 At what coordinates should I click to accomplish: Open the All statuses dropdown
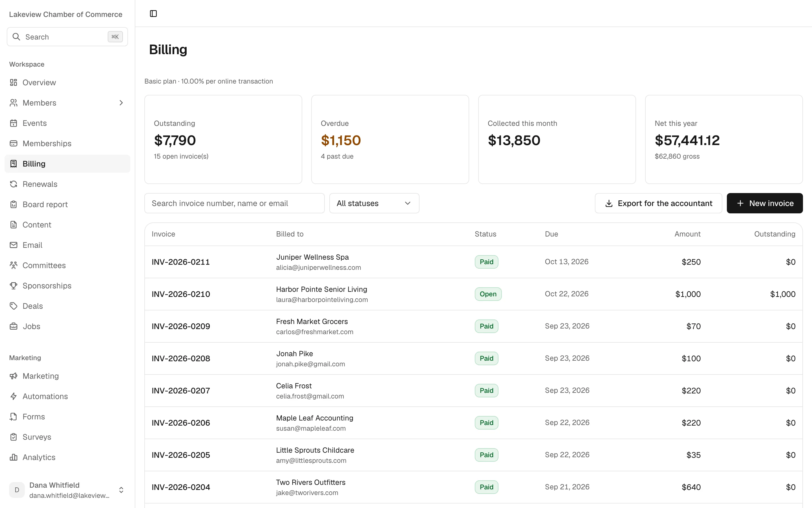(374, 203)
